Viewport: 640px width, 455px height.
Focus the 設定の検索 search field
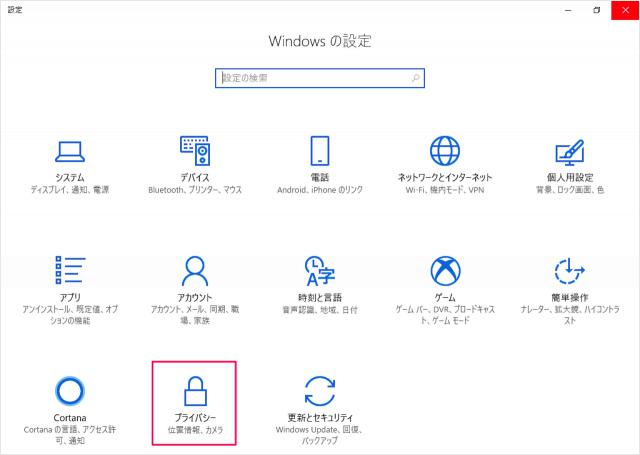(320, 78)
